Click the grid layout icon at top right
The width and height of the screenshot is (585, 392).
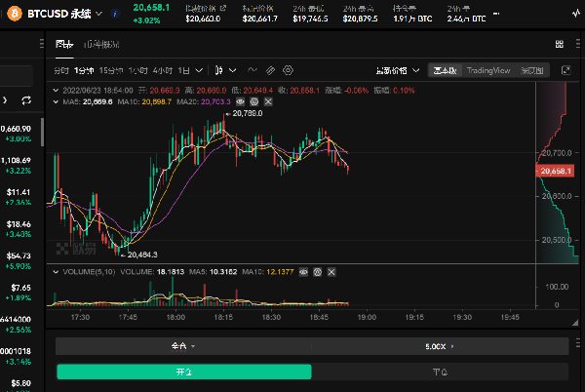click(x=560, y=44)
